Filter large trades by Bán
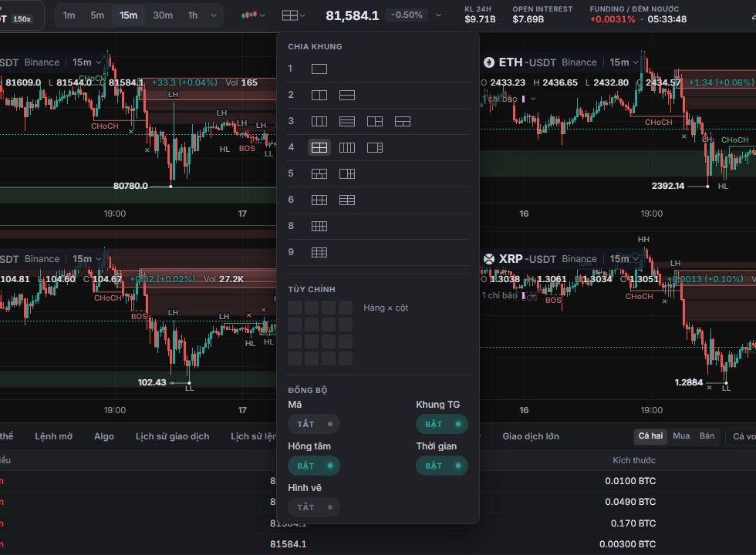Image resolution: width=756 pixels, height=555 pixels. click(707, 436)
